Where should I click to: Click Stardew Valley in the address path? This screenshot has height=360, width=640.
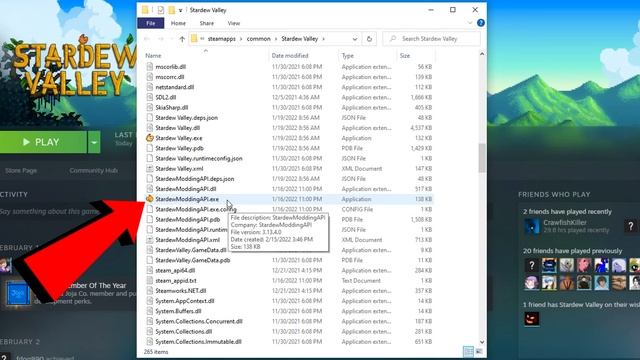[x=300, y=39]
